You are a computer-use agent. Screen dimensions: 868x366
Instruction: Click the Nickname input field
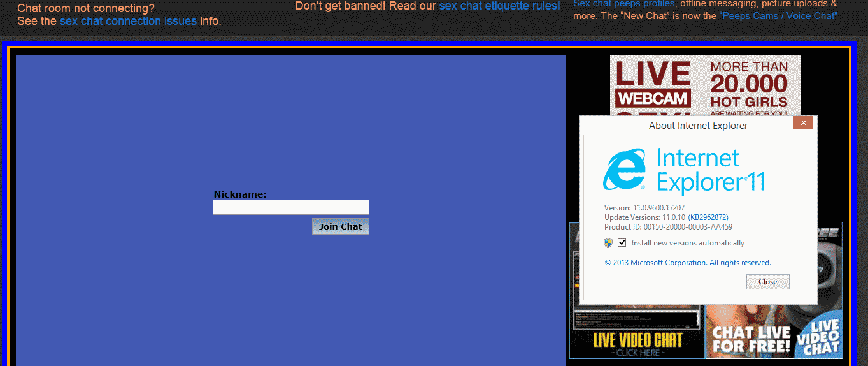tap(291, 207)
